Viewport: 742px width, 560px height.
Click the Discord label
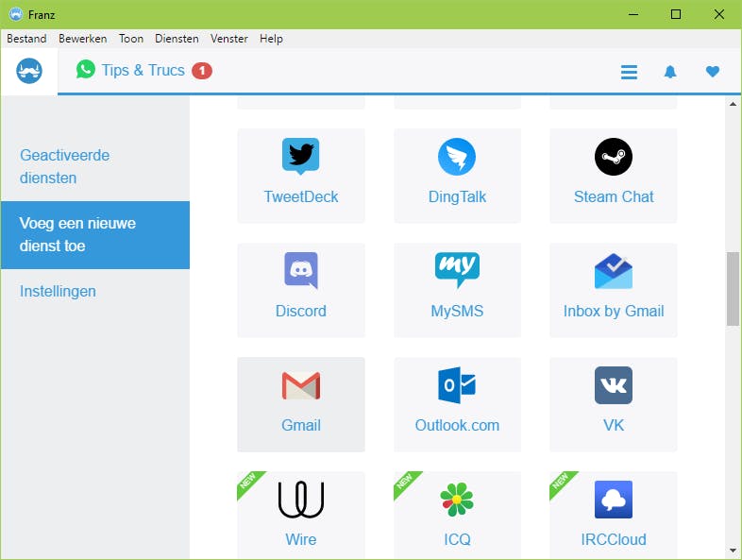pyautogui.click(x=301, y=311)
